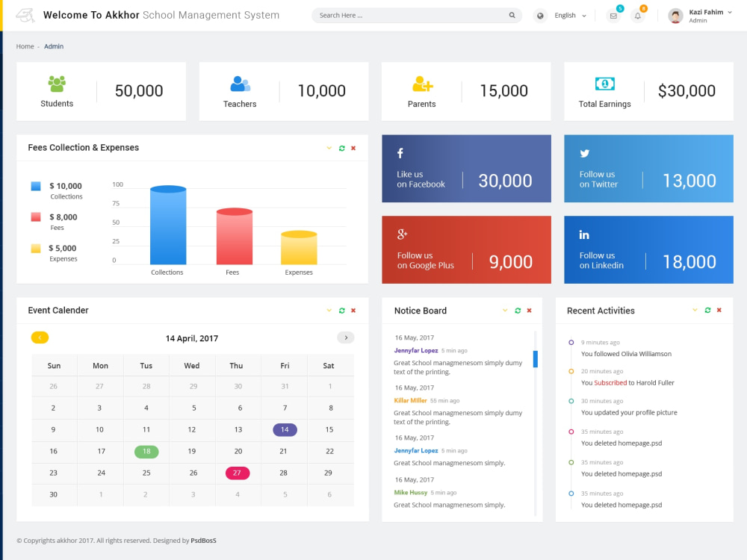747x560 pixels.
Task: Click the Google Plus icon
Action: pyautogui.click(x=402, y=234)
